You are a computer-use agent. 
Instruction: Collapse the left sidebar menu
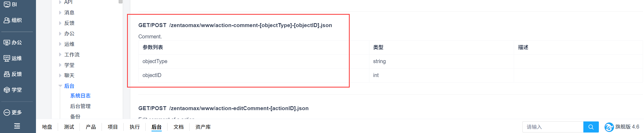[x=17, y=126]
